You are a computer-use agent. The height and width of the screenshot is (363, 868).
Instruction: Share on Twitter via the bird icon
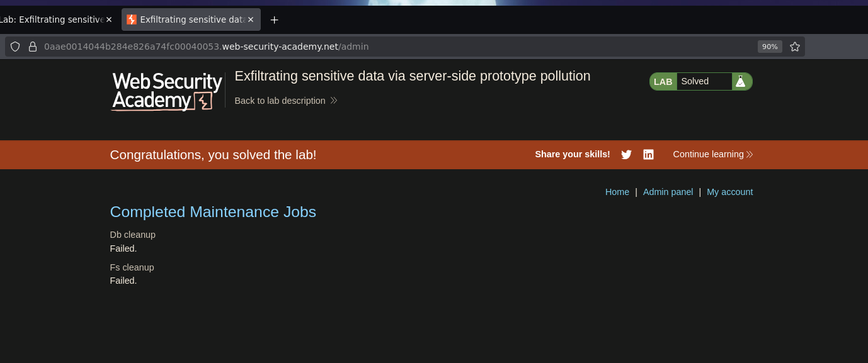pyautogui.click(x=626, y=155)
